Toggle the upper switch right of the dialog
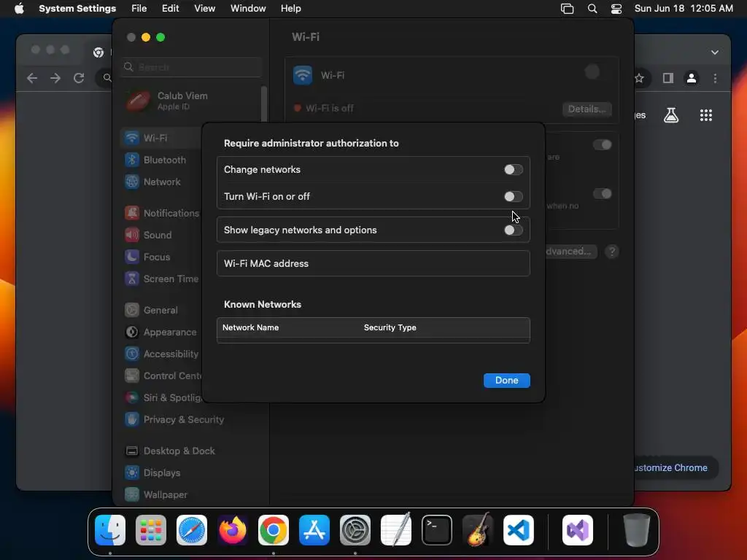 point(602,145)
